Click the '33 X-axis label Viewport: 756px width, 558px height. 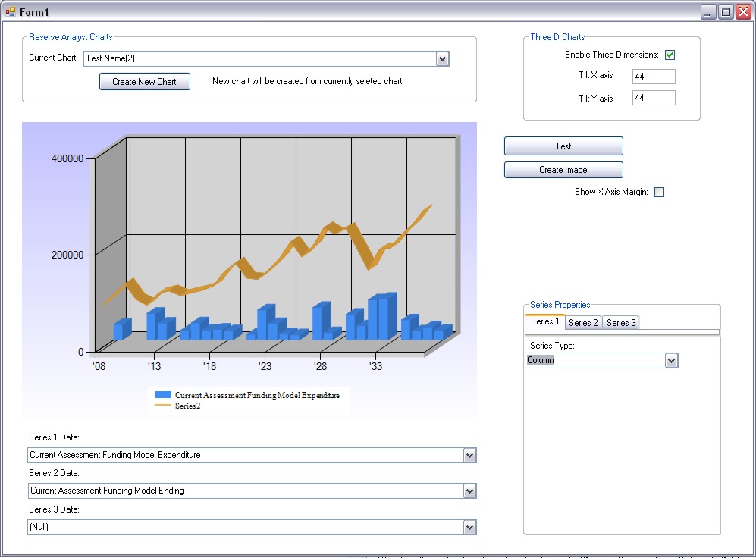pyautogui.click(x=375, y=366)
